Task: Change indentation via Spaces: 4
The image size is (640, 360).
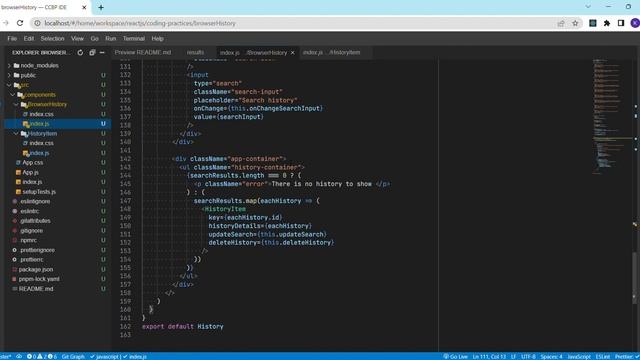Action: 551,356
